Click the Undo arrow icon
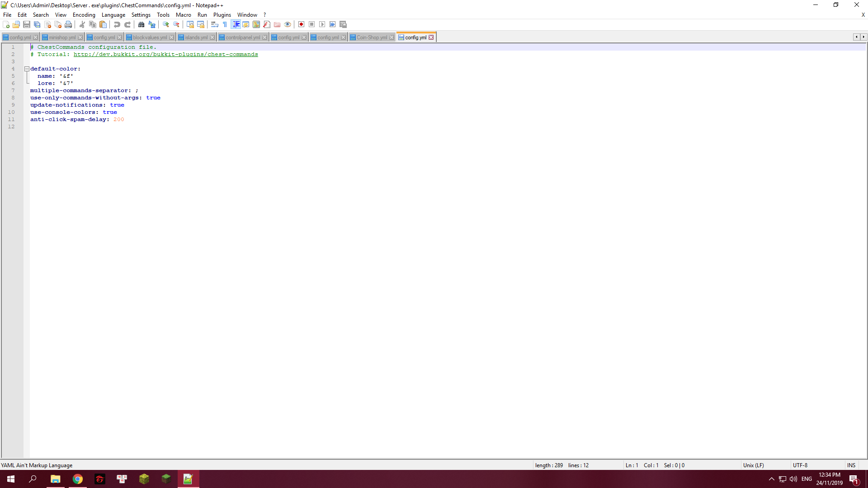 coord(117,24)
